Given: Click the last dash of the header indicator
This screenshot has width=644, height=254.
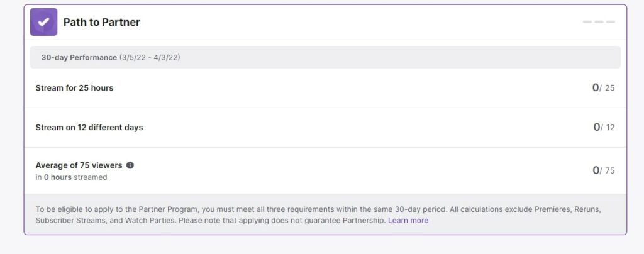Looking at the screenshot, I should pos(611,22).
